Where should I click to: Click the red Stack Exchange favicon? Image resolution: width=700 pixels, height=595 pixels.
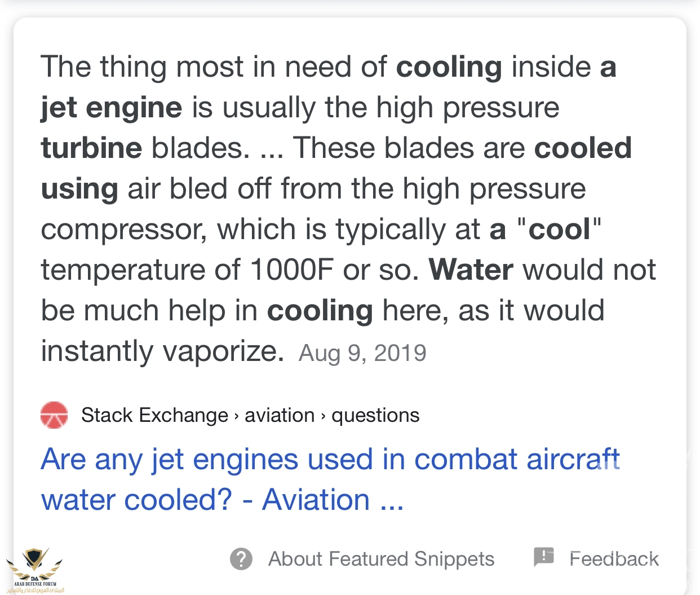point(54,415)
